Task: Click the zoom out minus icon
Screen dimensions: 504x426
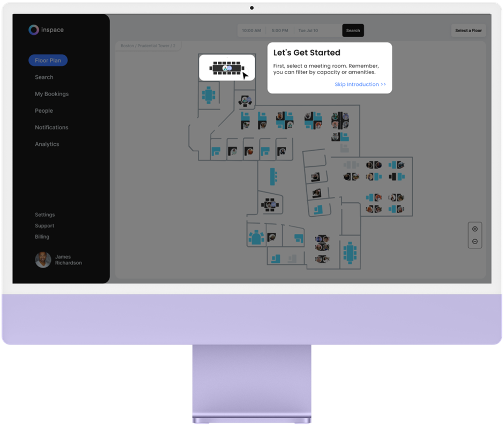Action: tap(475, 241)
